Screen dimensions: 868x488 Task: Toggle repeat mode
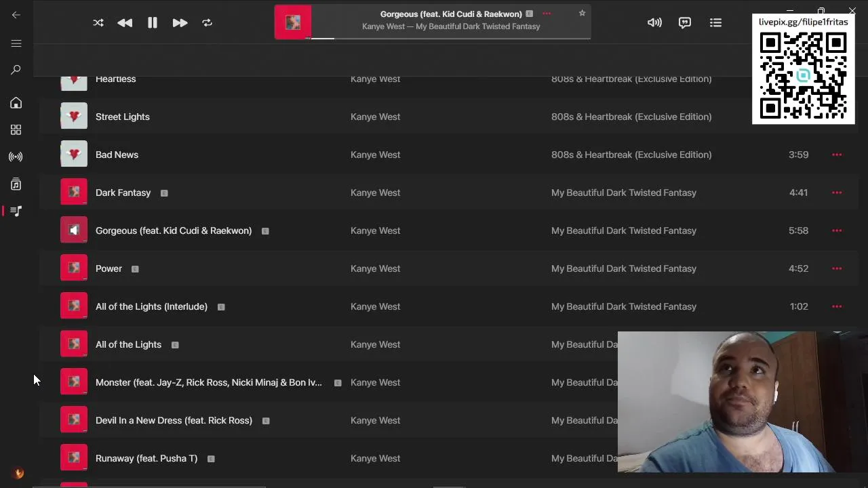pyautogui.click(x=208, y=22)
